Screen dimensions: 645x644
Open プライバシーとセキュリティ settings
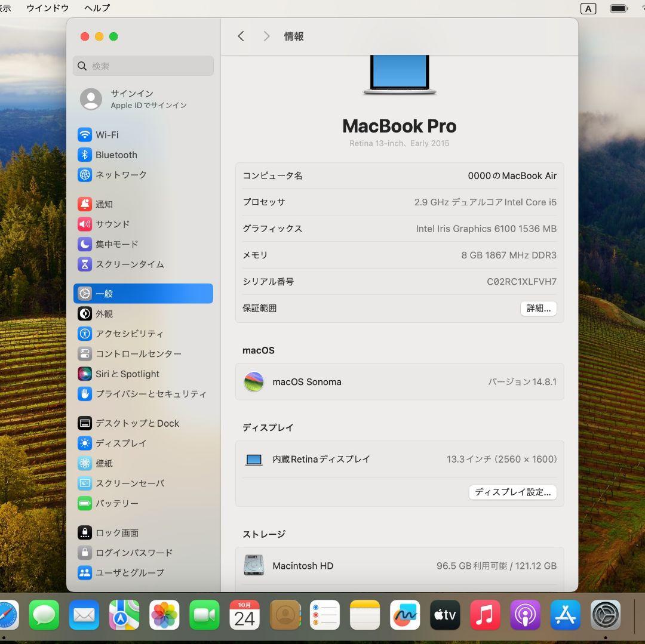(x=143, y=394)
